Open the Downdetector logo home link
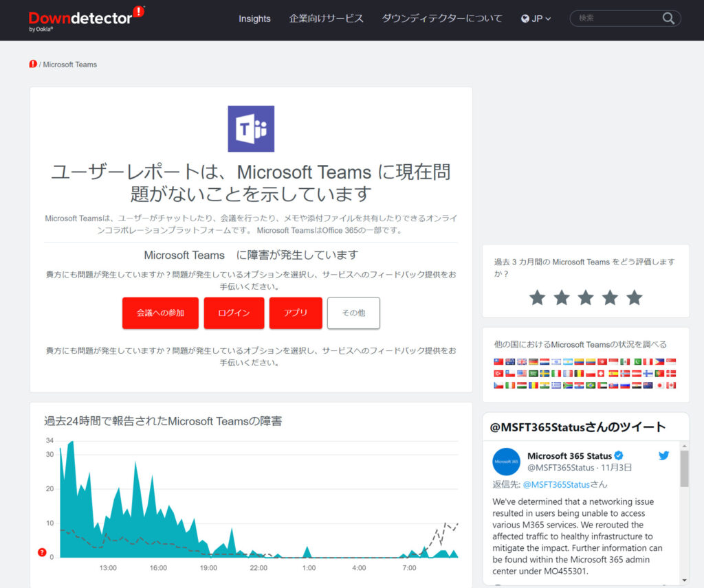This screenshot has height=588, width=704. click(x=86, y=18)
